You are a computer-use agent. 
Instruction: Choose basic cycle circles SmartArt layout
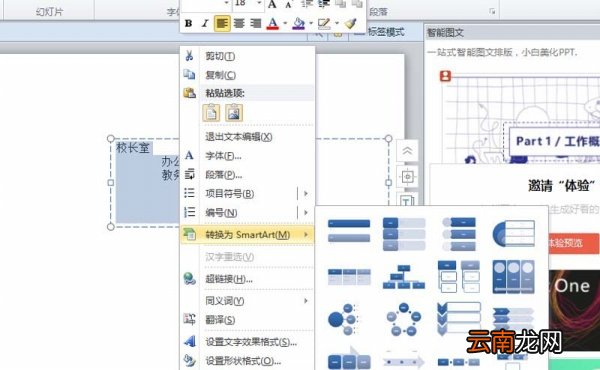(x=403, y=319)
